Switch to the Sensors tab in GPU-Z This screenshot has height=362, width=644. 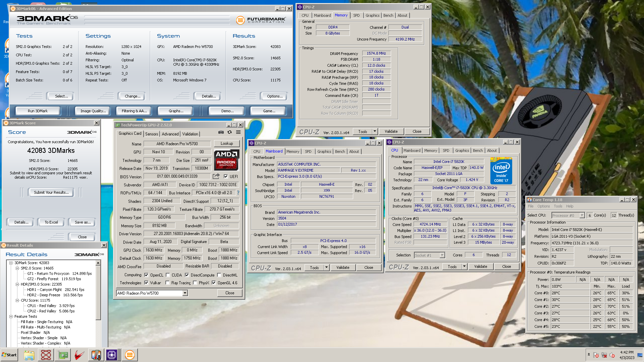point(152,134)
